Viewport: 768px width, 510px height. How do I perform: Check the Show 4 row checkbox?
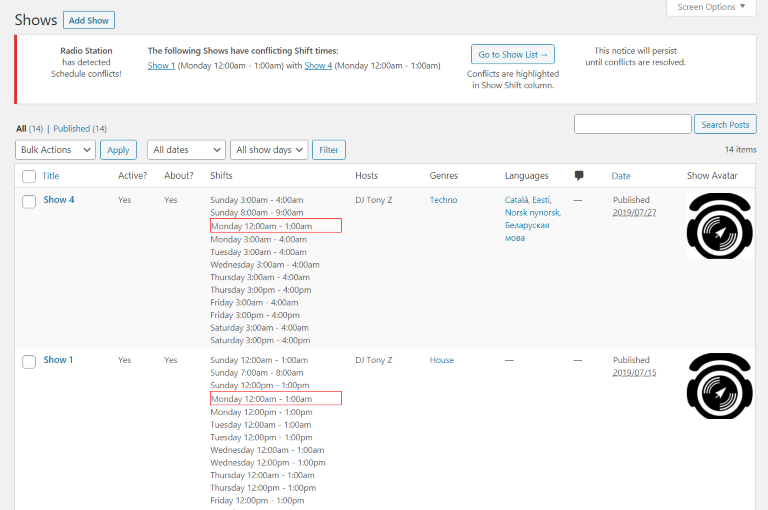(x=29, y=201)
